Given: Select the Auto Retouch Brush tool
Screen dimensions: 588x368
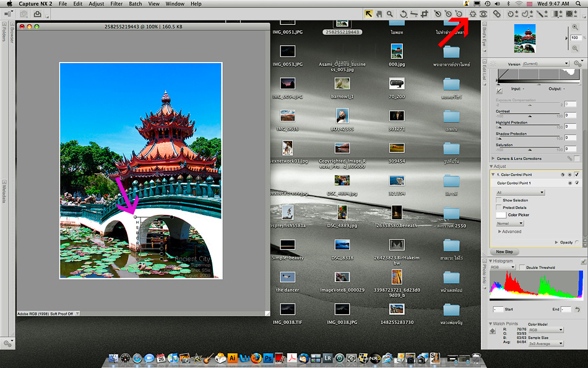Looking at the screenshot, I should pos(497,13).
